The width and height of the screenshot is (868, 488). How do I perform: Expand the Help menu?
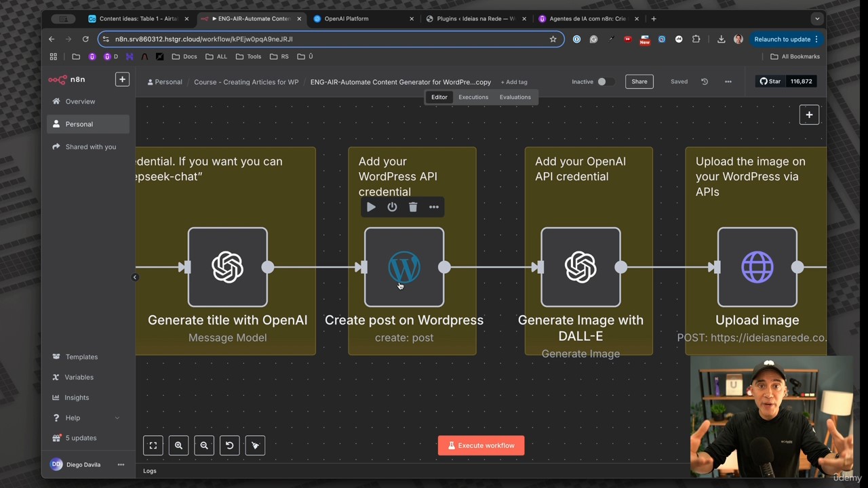[x=87, y=418]
